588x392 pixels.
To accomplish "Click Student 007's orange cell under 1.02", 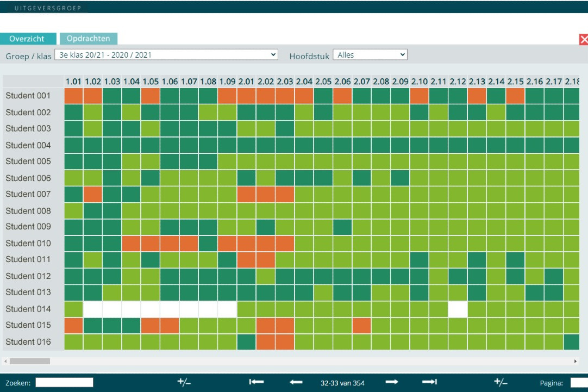I will (93, 194).
